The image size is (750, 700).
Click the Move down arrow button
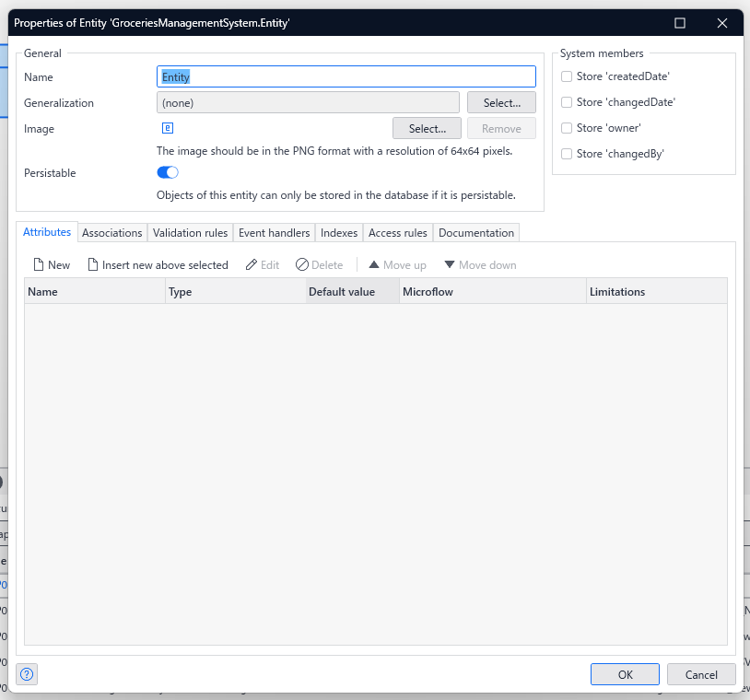pos(480,265)
